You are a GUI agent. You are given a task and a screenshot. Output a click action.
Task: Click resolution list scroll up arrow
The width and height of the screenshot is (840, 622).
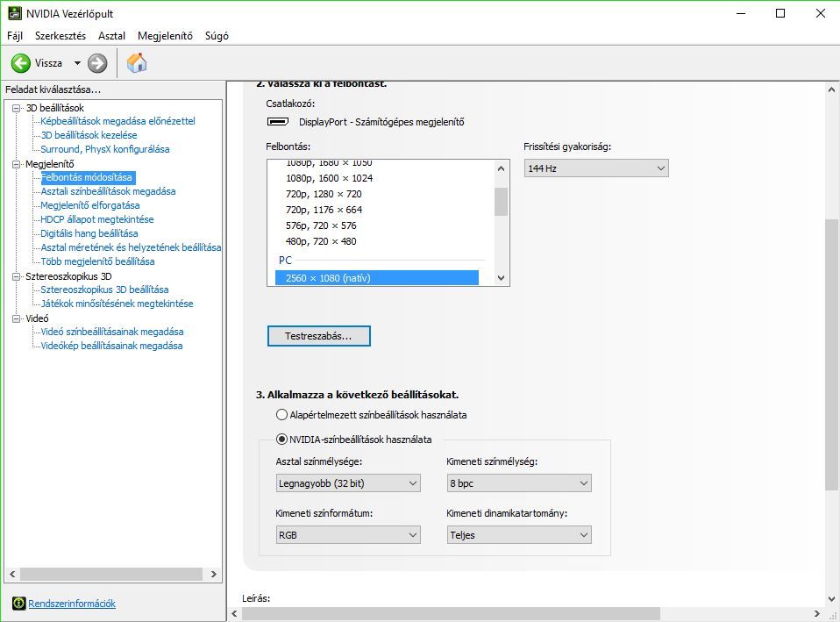click(501, 168)
